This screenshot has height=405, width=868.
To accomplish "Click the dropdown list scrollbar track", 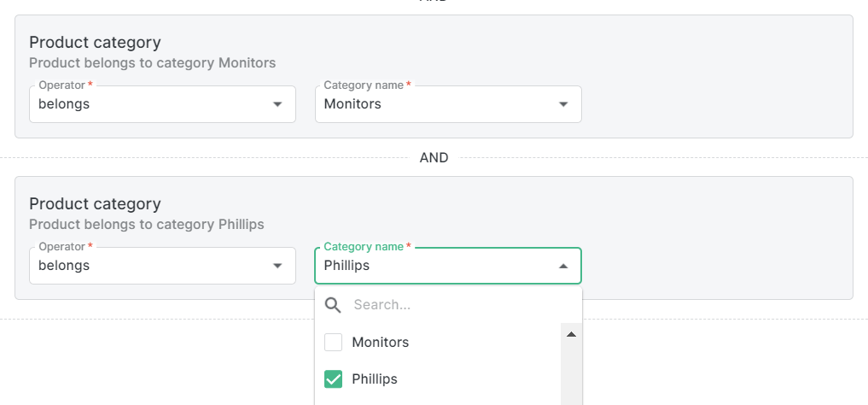I will [x=571, y=376].
